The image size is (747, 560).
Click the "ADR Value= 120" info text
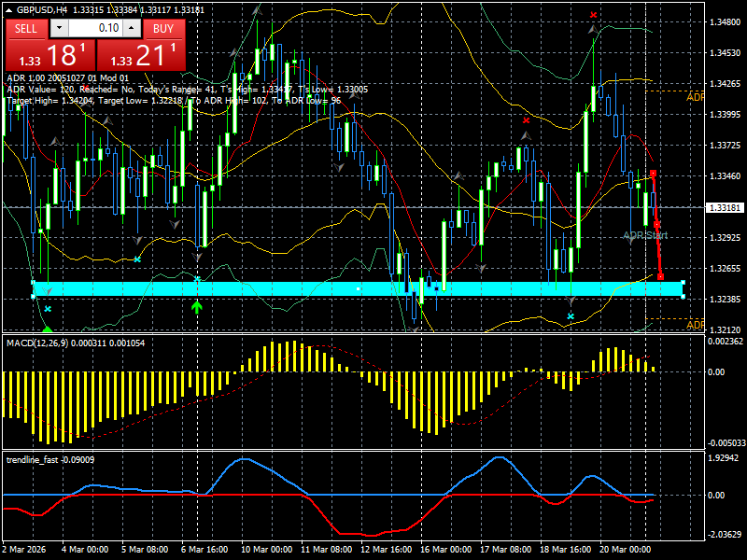click(40, 89)
